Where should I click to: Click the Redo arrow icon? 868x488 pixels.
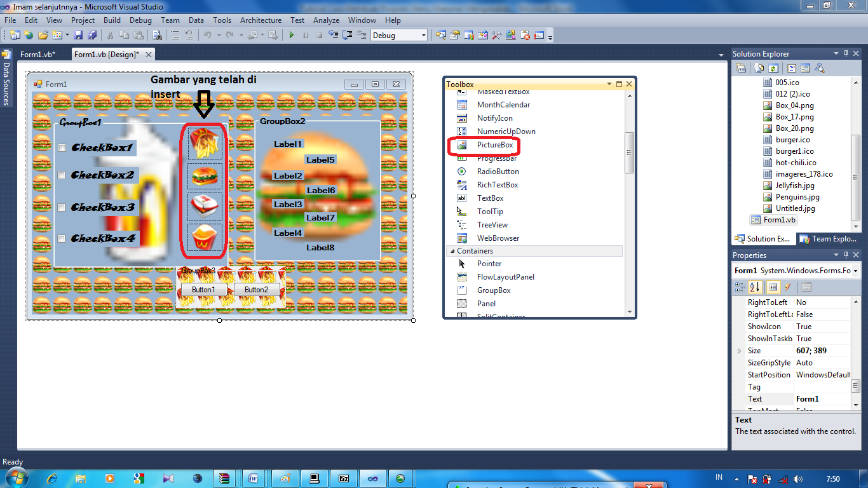(229, 35)
